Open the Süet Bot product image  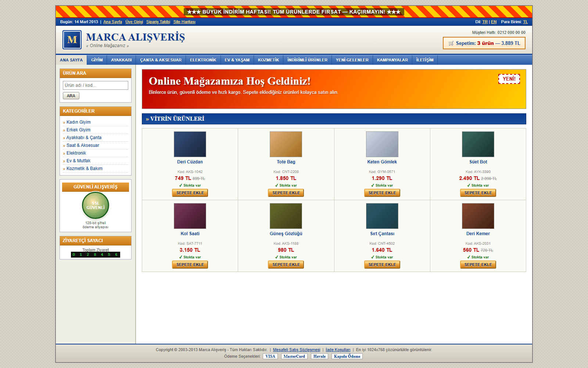click(x=478, y=144)
